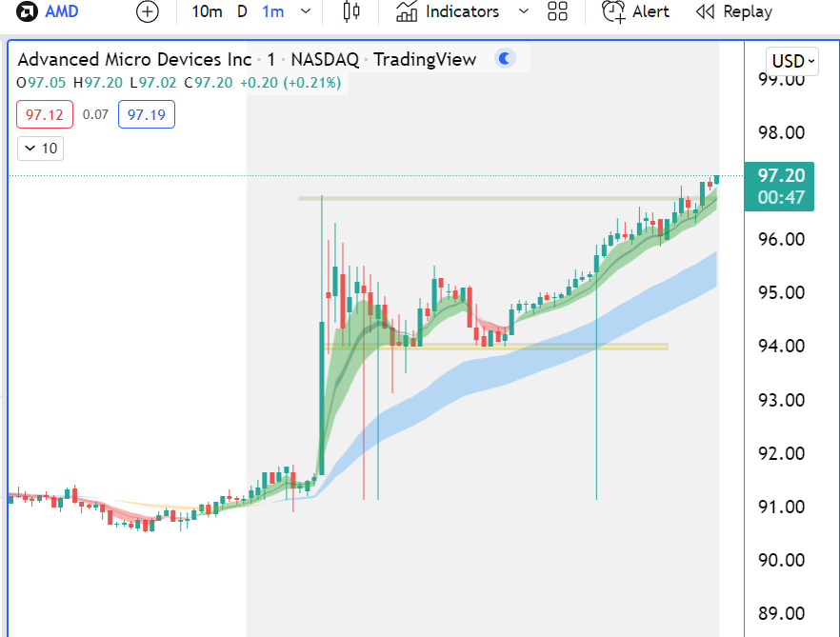The width and height of the screenshot is (840, 637).
Task: Expand the order quantity 10 selector
Action: click(x=40, y=149)
